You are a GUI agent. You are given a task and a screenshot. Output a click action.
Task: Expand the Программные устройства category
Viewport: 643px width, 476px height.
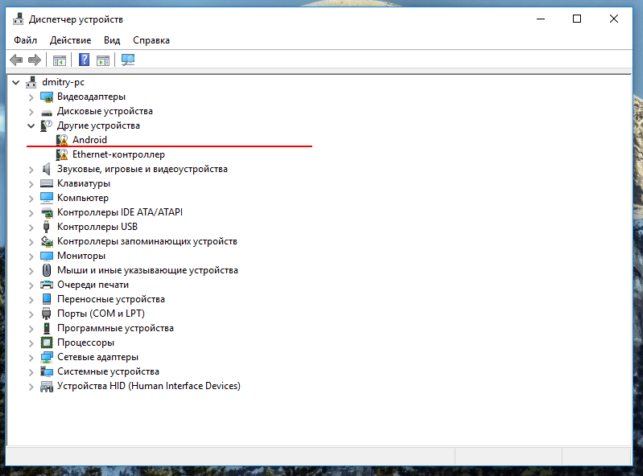coord(31,329)
